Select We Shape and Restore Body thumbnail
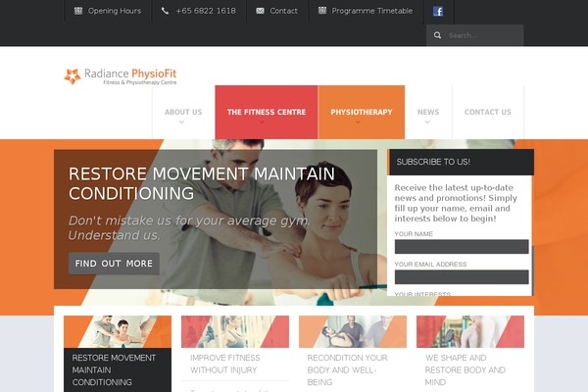 470,331
